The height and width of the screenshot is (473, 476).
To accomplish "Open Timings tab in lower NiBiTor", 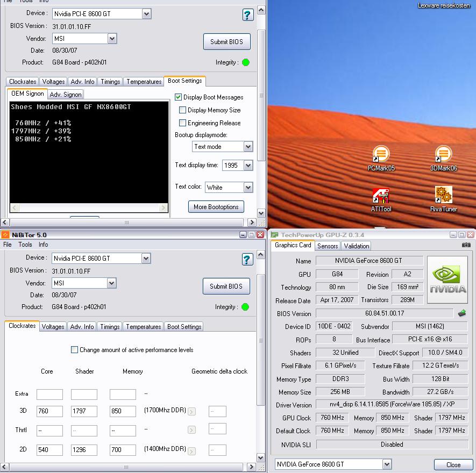I will [x=110, y=326].
